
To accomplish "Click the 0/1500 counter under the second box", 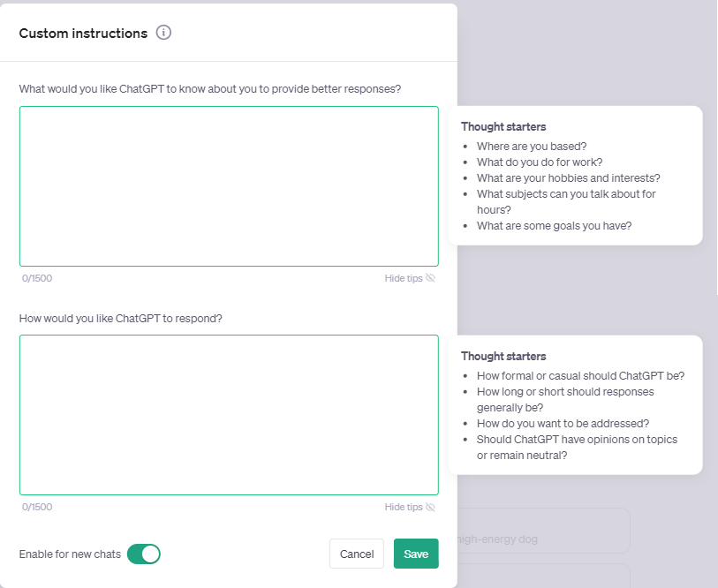I will pyautogui.click(x=37, y=507).
